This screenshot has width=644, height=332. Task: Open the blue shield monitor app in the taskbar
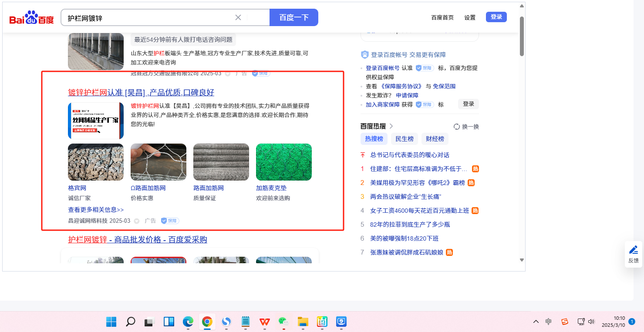[x=341, y=322]
